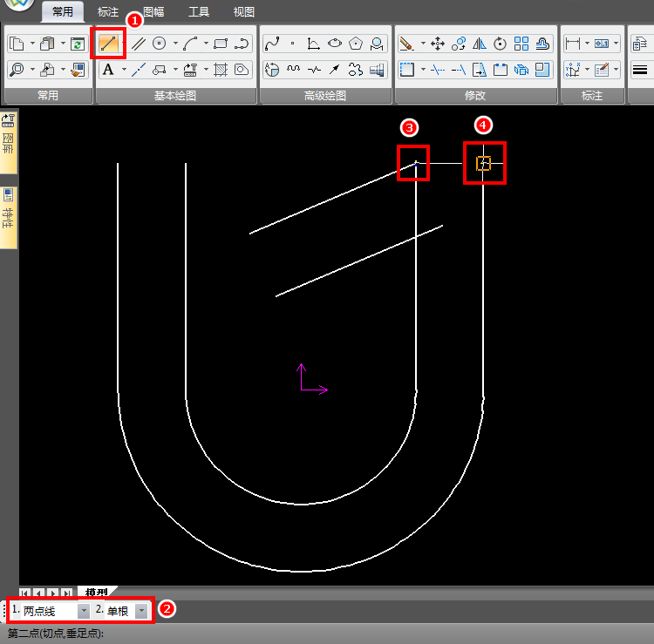Click the Rotate tool icon
Image resolution: width=654 pixels, height=644 pixels.
[x=500, y=43]
